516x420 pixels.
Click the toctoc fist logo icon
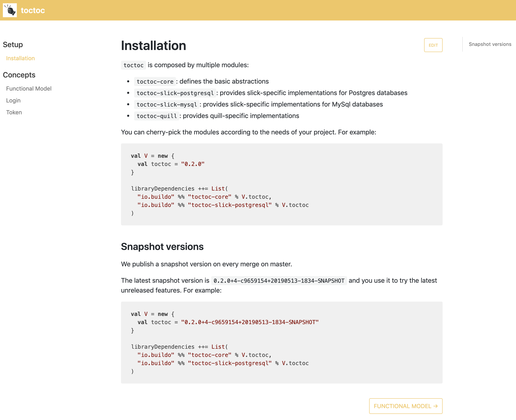(10, 10)
